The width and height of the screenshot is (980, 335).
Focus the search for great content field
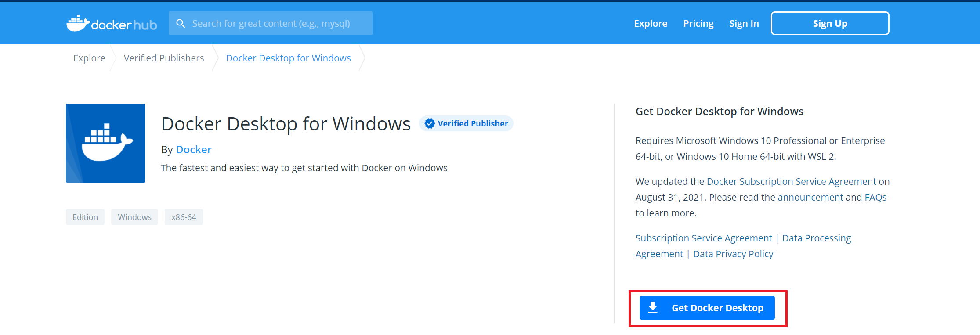271,23
